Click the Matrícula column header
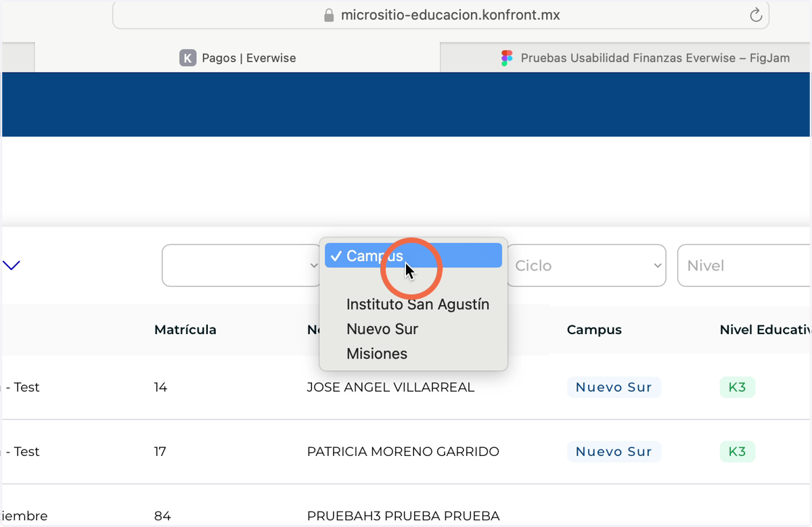The image size is (812, 527). pyautogui.click(x=185, y=330)
